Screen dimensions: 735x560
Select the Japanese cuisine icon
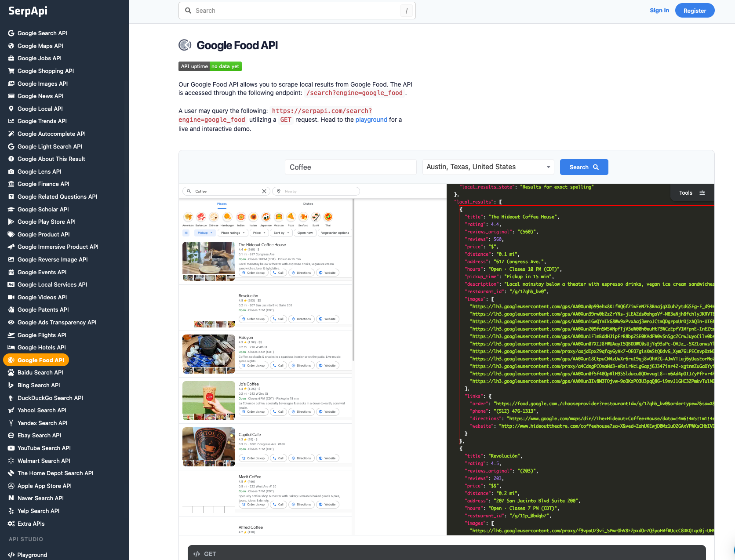point(266,217)
